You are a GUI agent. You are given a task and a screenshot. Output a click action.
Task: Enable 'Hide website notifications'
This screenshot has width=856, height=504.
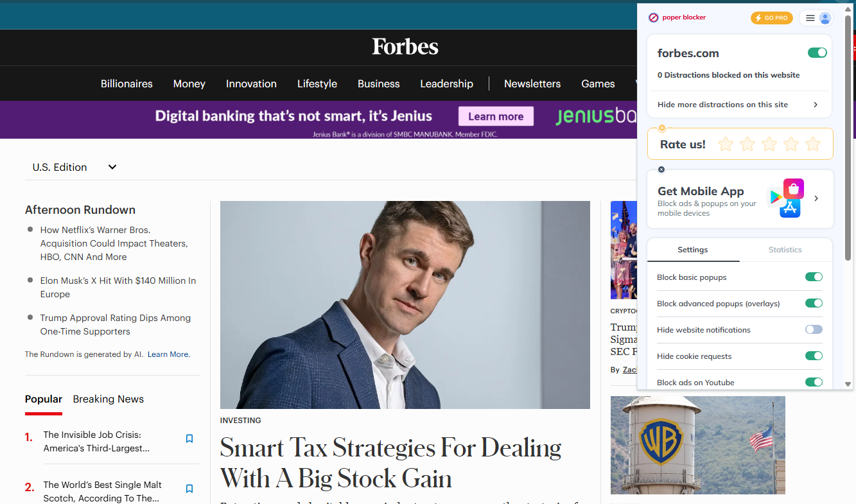(x=814, y=329)
